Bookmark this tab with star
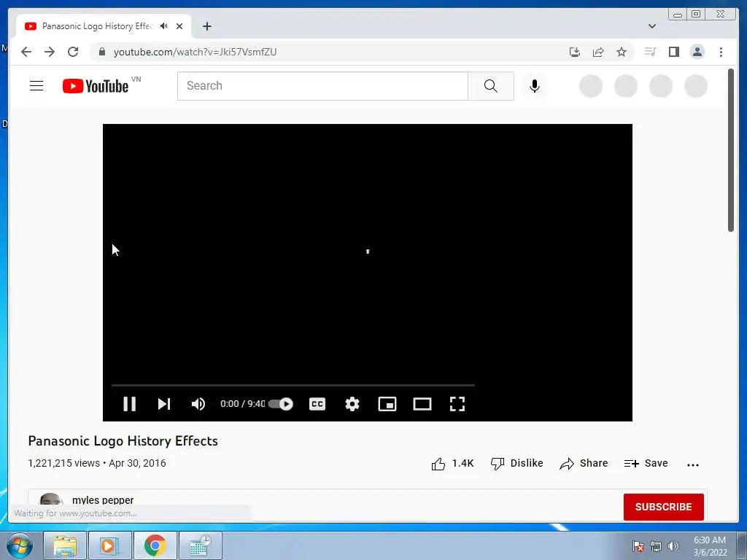This screenshot has width=747, height=560. [x=622, y=52]
